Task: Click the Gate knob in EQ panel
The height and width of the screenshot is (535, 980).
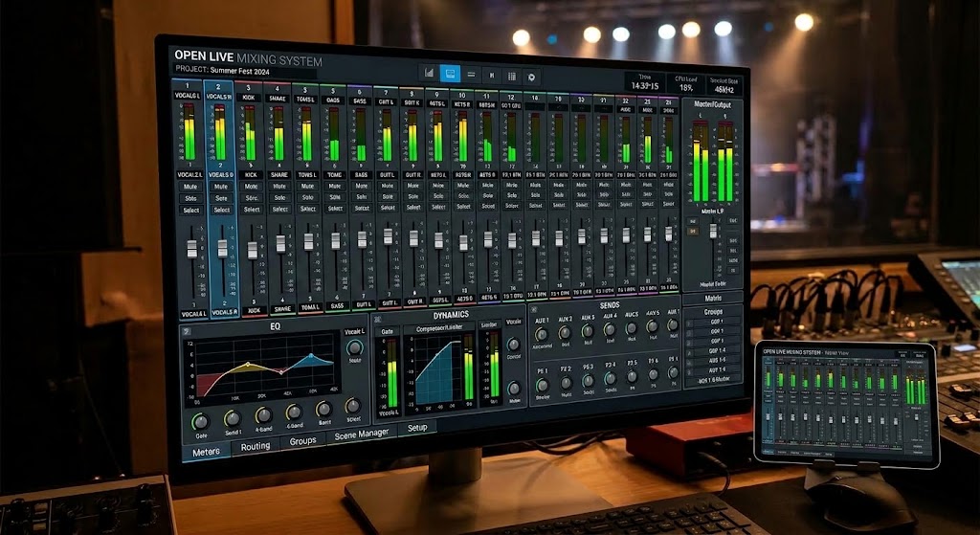Action: pyautogui.click(x=201, y=421)
